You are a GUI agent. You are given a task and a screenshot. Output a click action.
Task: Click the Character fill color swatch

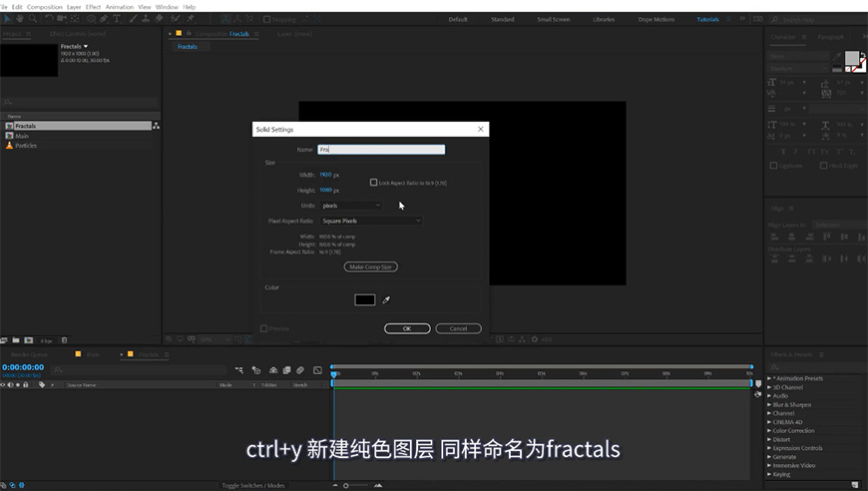852,58
